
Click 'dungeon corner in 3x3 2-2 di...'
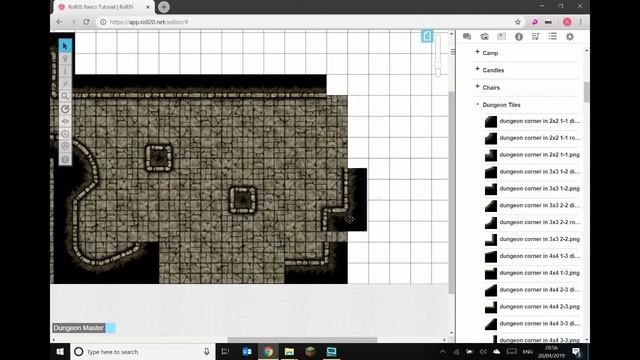tap(540, 205)
